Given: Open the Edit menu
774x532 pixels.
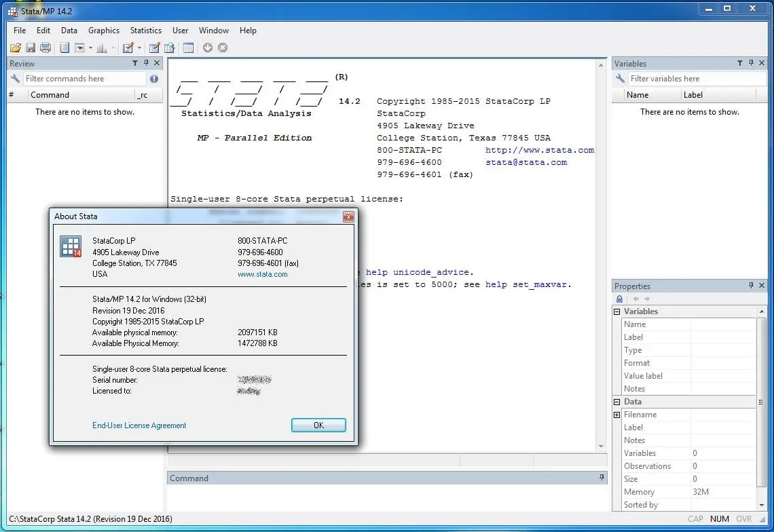Looking at the screenshot, I should [x=43, y=30].
